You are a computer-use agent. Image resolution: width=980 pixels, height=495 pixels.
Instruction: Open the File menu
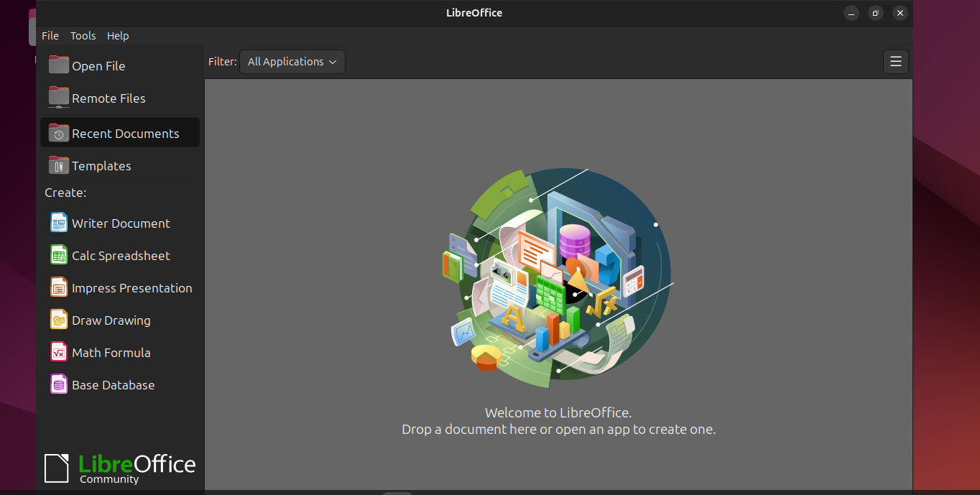[x=50, y=36]
